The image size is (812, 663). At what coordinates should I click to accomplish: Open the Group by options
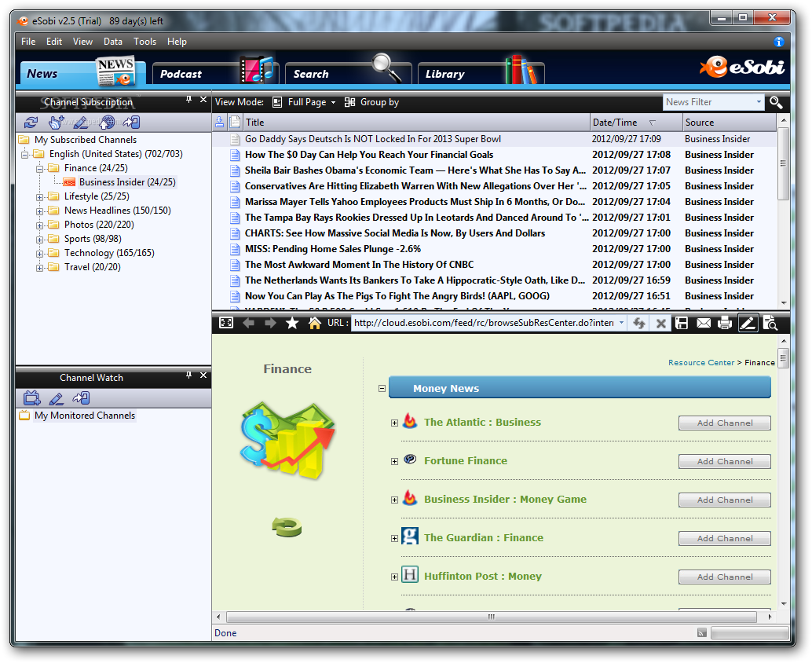click(371, 102)
